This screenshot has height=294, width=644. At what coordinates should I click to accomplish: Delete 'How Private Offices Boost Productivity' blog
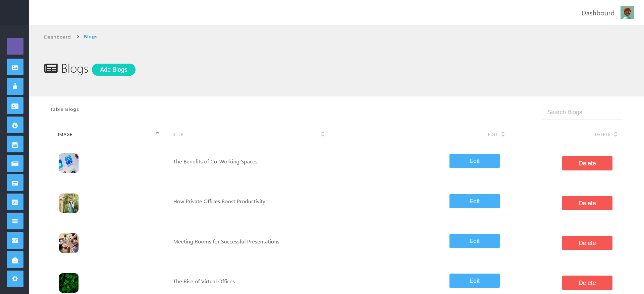pyautogui.click(x=587, y=203)
